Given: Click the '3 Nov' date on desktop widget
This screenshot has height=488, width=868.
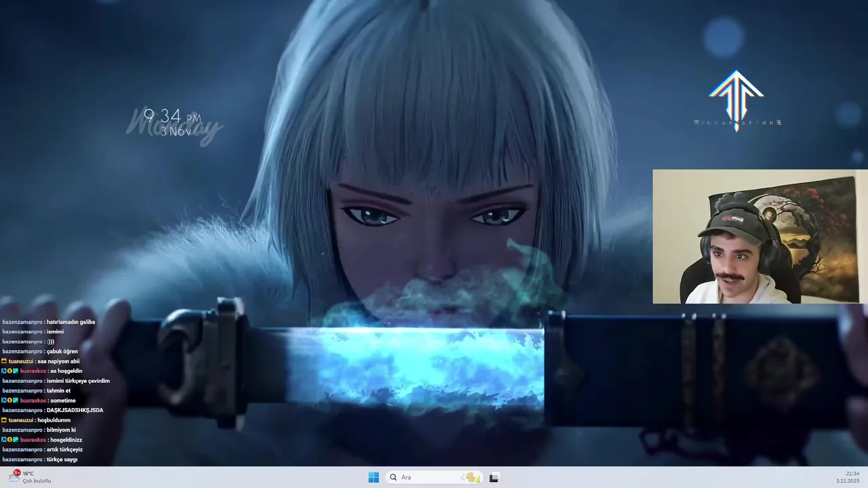Looking at the screenshot, I should pyautogui.click(x=176, y=132).
